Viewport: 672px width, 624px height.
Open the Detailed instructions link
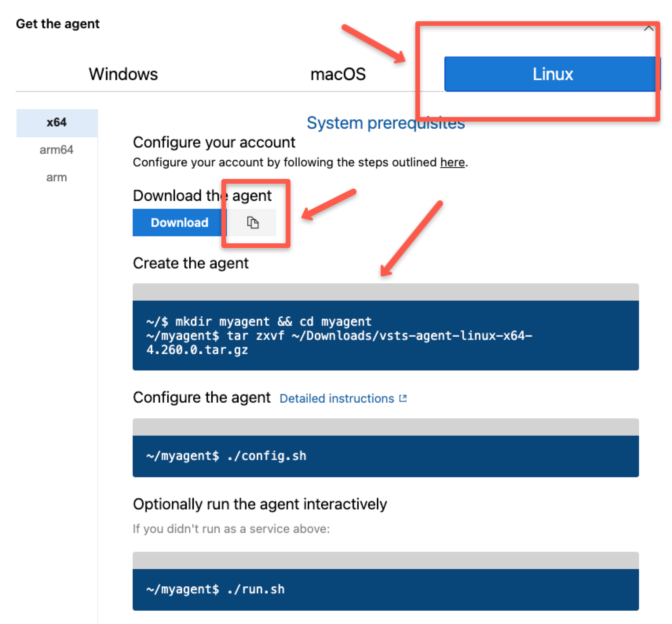coord(337,398)
